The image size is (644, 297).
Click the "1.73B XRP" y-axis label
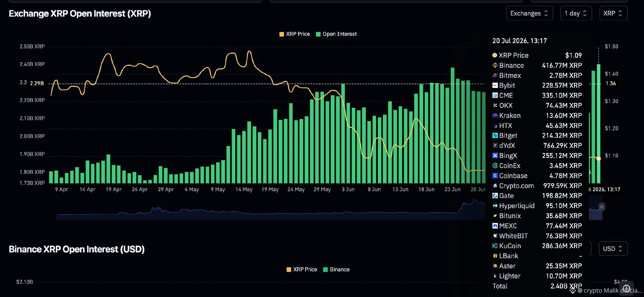click(32, 183)
